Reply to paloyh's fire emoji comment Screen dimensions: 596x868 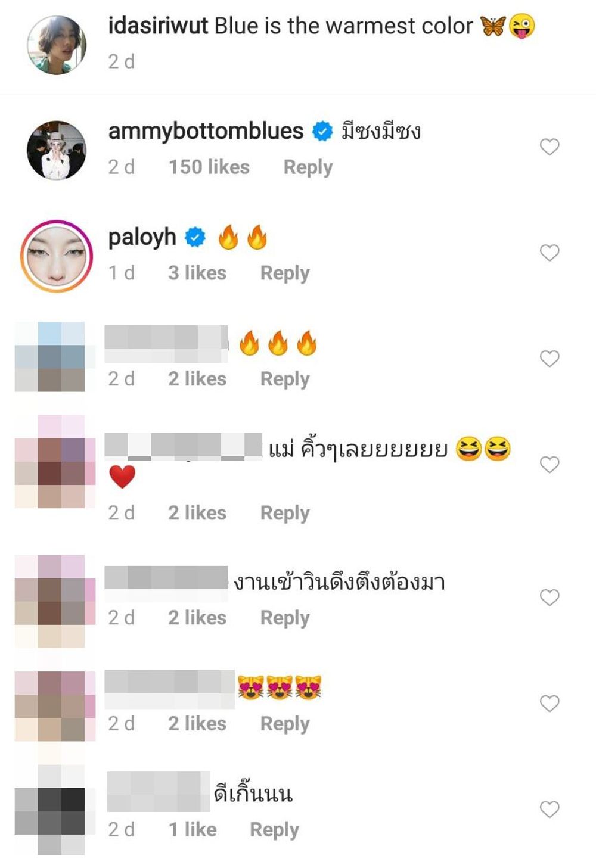285,273
